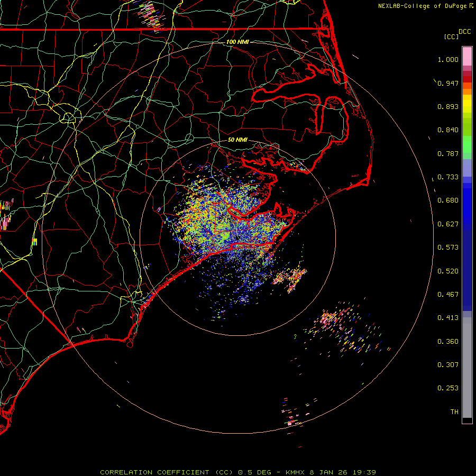Click the TH threshold label
Viewport: 476px width, 476px height.
tap(454, 412)
